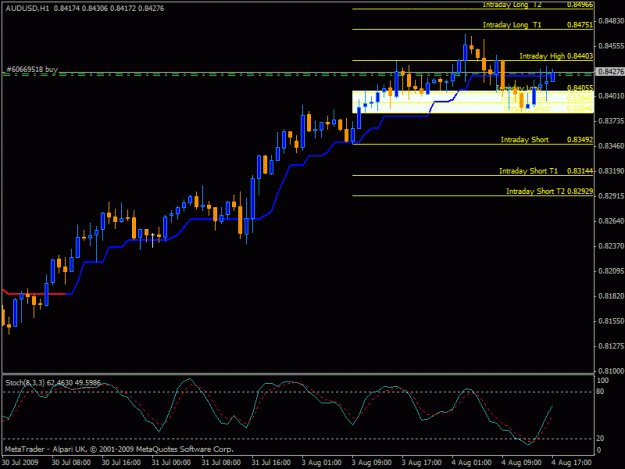Image resolution: width=625 pixels, height=469 pixels.
Task: Click the Intraday Short T2 0.82929 label
Action: tap(549, 191)
